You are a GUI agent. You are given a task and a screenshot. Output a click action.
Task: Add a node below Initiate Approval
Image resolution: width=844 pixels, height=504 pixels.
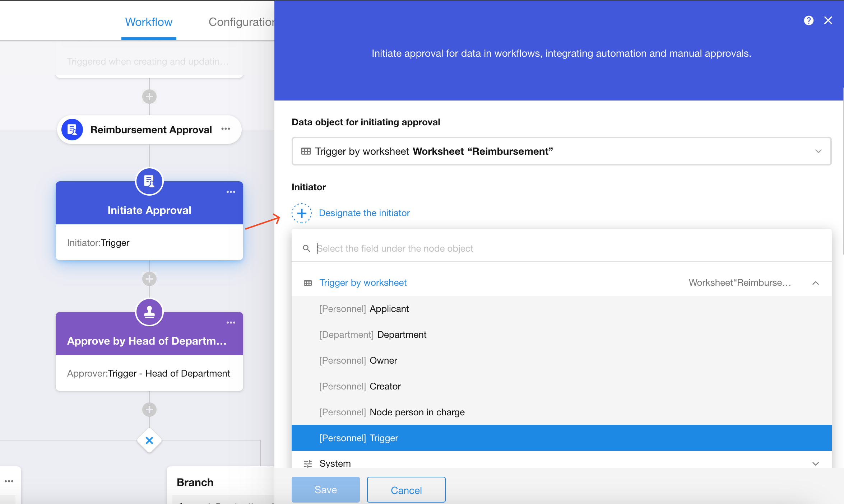(149, 279)
